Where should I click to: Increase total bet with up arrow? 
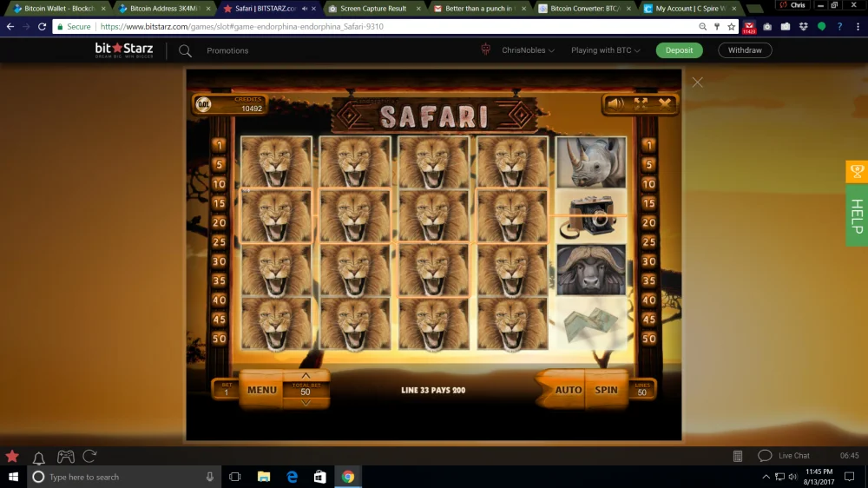306,376
